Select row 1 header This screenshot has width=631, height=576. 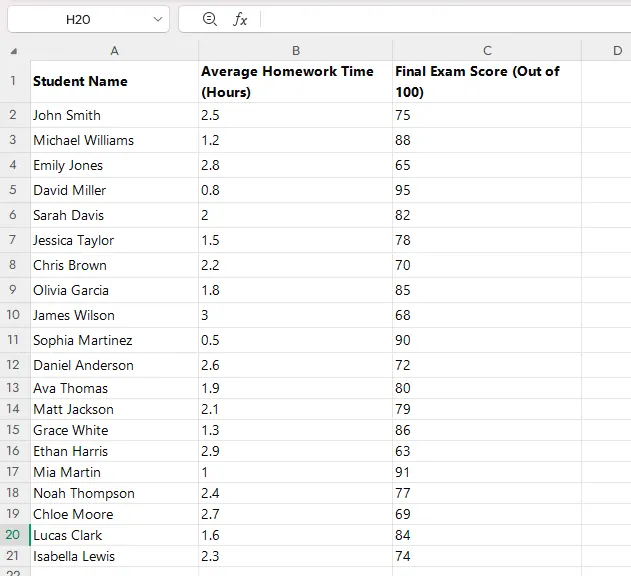pyautogui.click(x=13, y=81)
